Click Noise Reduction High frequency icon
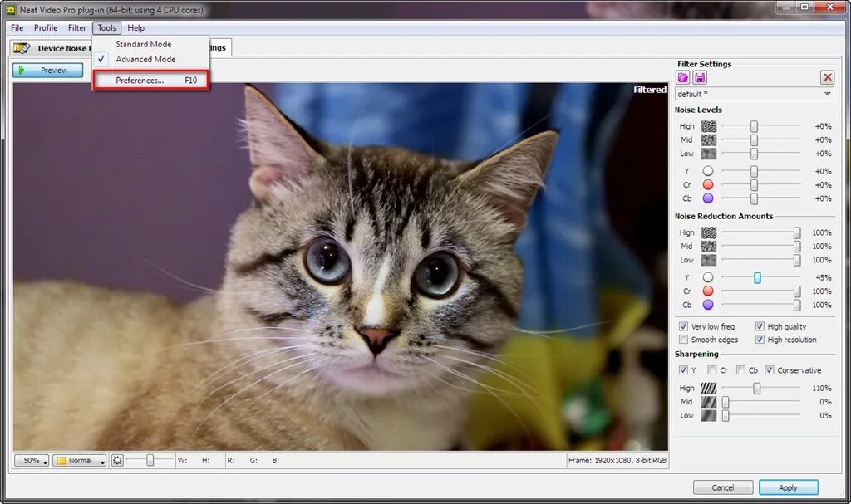The height and width of the screenshot is (504, 851). coord(708,232)
